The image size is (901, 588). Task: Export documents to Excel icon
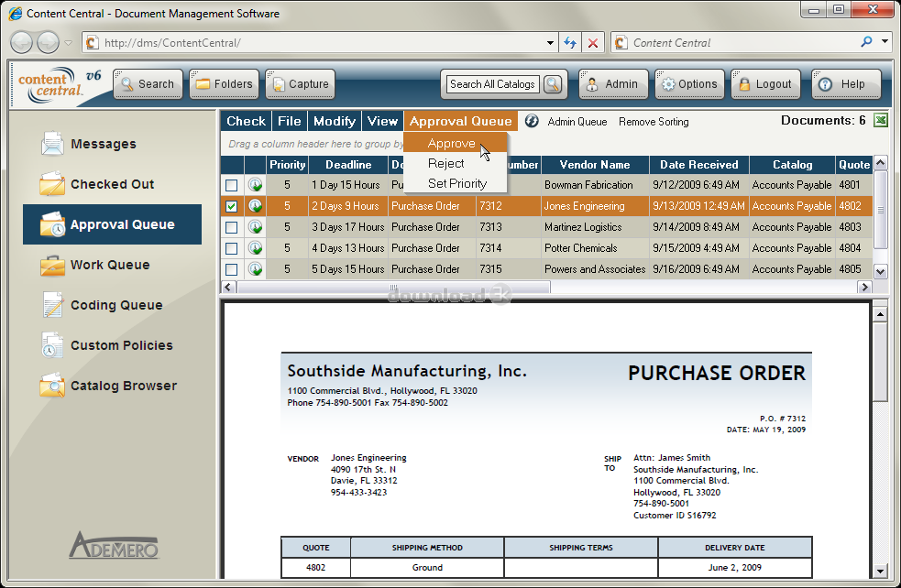pyautogui.click(x=880, y=120)
